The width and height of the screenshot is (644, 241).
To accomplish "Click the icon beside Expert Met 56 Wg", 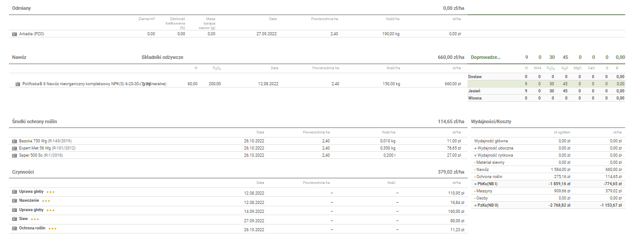I will [14, 148].
